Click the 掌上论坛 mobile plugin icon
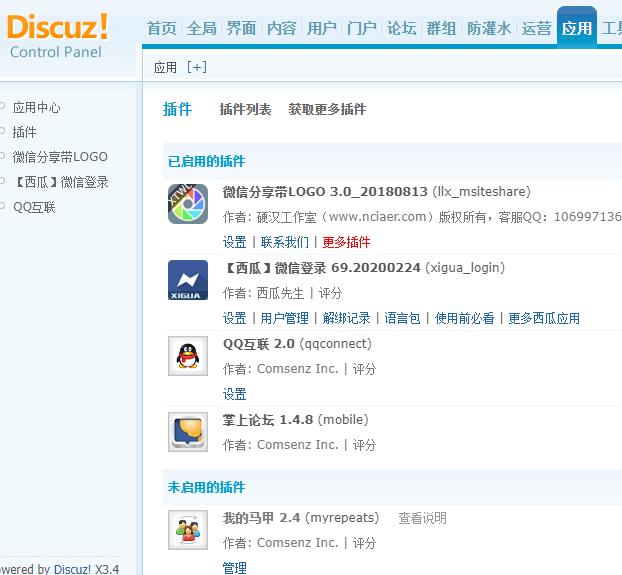This screenshot has height=575, width=622. [188, 432]
